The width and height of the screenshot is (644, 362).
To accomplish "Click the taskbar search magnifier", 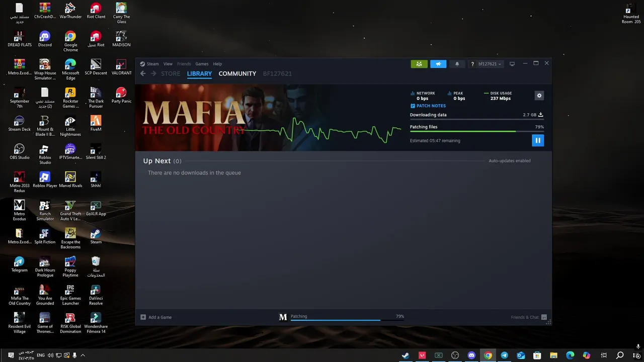I will [x=620, y=355].
